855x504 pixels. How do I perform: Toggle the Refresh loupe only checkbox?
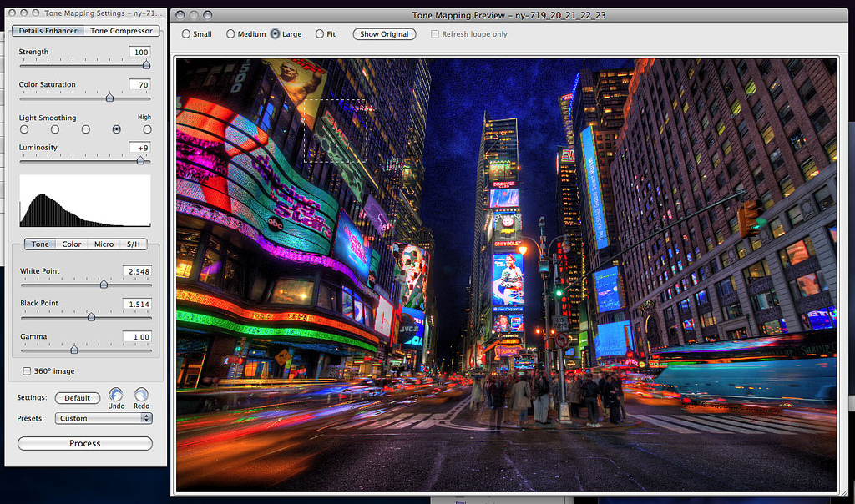434,33
